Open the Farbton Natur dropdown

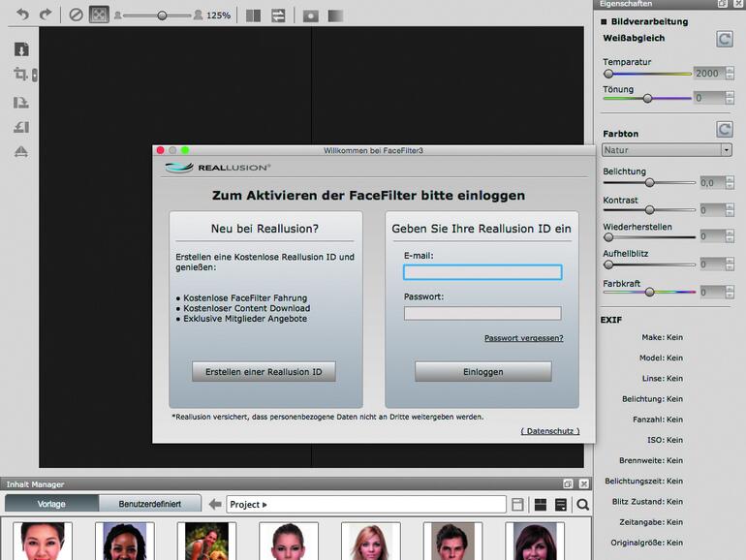point(667,150)
